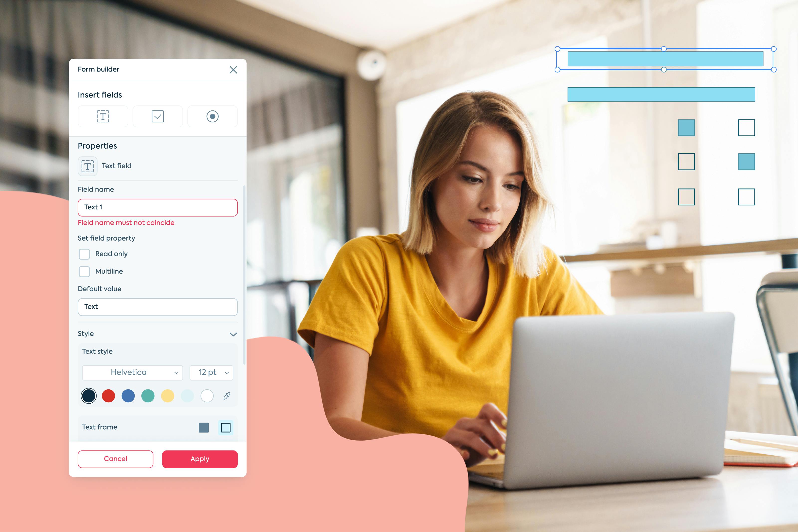Select the outlined text frame style

tap(226, 427)
